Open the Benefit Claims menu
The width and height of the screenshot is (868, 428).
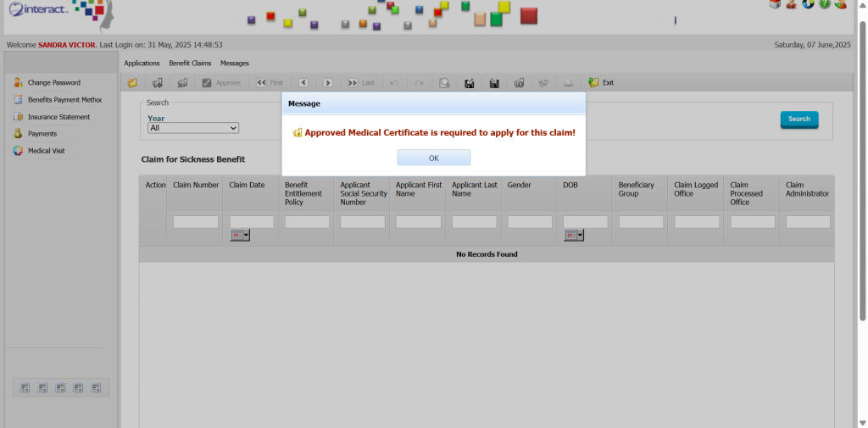pyautogui.click(x=190, y=64)
